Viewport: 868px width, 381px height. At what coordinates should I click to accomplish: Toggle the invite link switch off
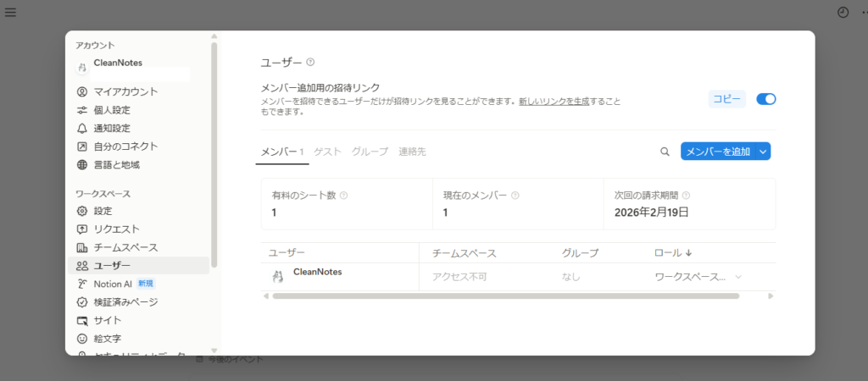pyautogui.click(x=766, y=99)
